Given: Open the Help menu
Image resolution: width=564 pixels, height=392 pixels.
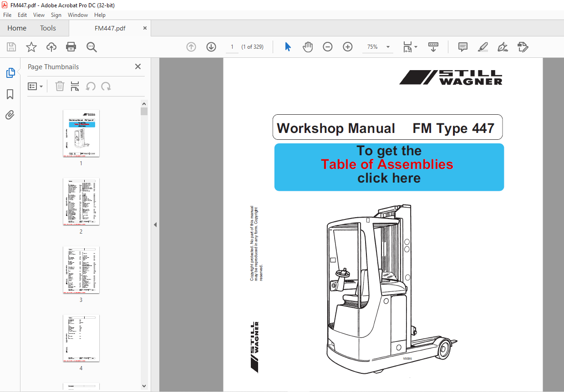Looking at the screenshot, I should (x=100, y=15).
